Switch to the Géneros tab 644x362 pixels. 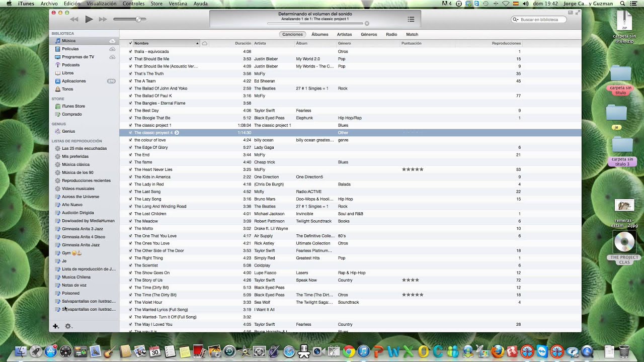pos(369,35)
